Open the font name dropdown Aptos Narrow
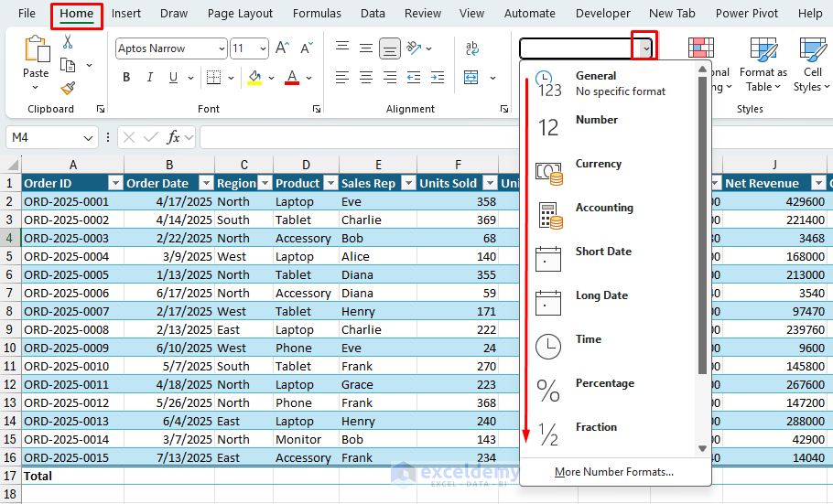 point(222,48)
